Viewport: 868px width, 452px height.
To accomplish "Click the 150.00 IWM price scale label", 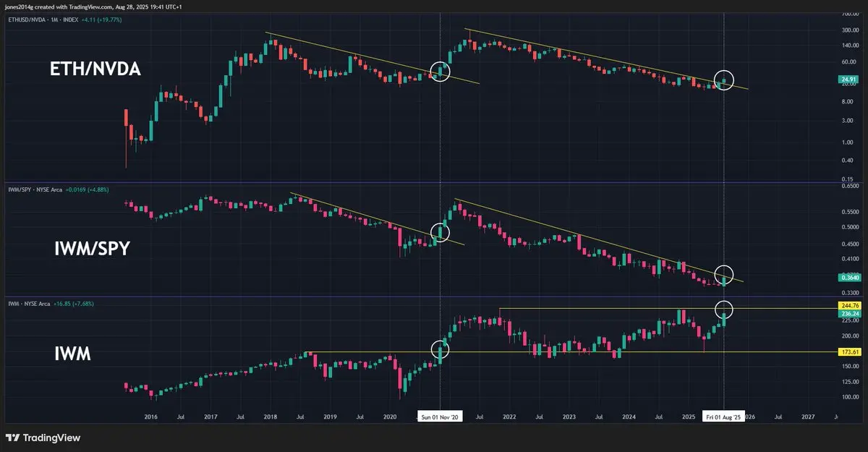I will coord(849,366).
